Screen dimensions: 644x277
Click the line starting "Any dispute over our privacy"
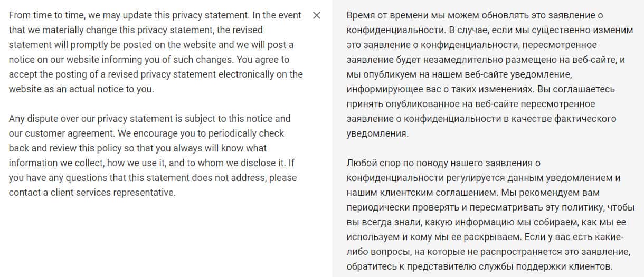(149, 119)
